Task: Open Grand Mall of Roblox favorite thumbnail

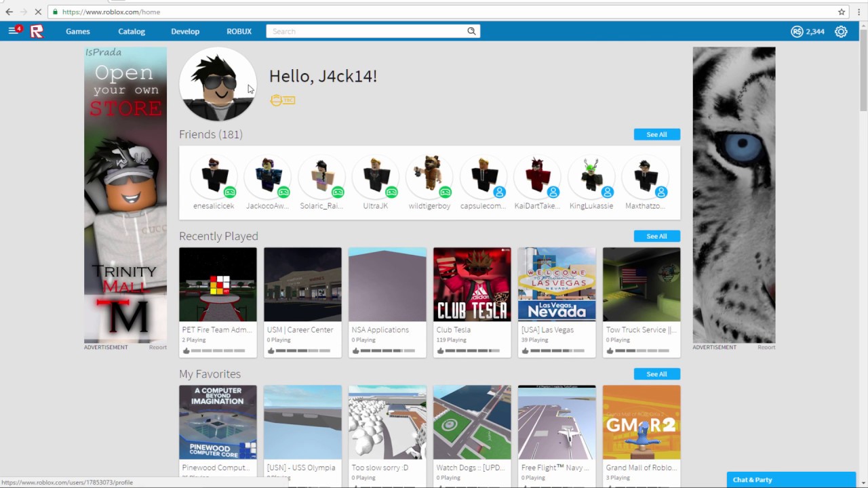Action: 642,422
